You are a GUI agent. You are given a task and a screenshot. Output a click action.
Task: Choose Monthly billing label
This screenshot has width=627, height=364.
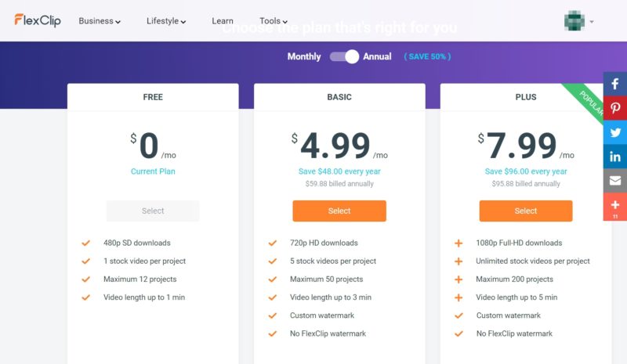pyautogui.click(x=304, y=56)
